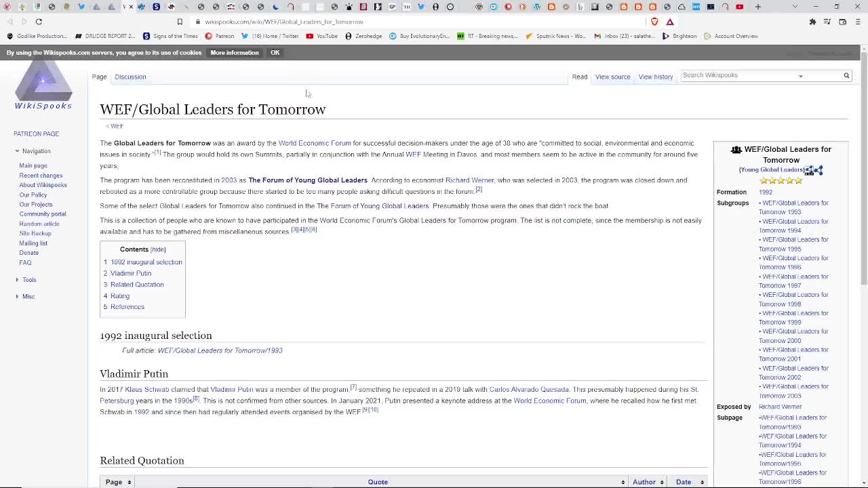Open subgroup WEF/Global Leaders for Tomorrow 2003

pyautogui.click(x=793, y=391)
